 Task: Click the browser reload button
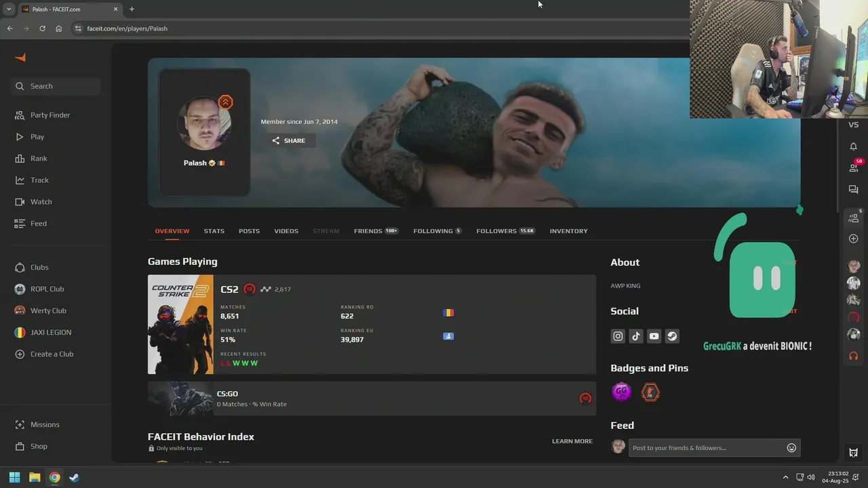pyautogui.click(x=42, y=28)
